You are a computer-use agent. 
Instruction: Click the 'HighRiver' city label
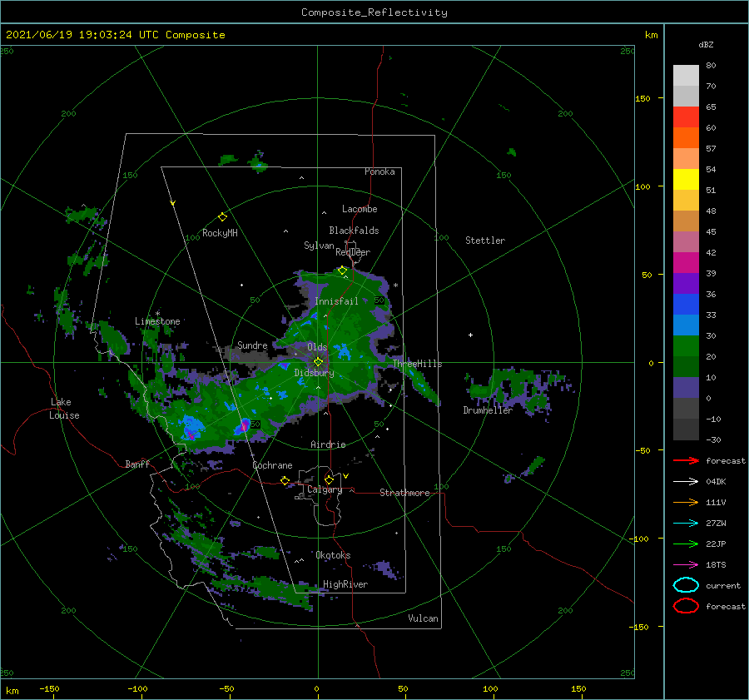(345, 584)
